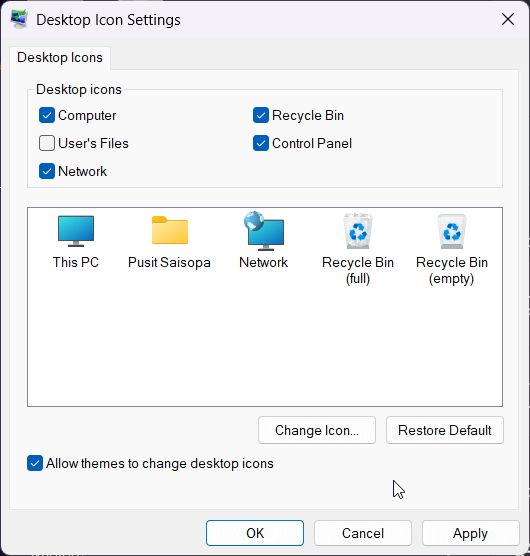530x556 pixels.
Task: Uncheck the Network checkbox
Action: (x=47, y=171)
